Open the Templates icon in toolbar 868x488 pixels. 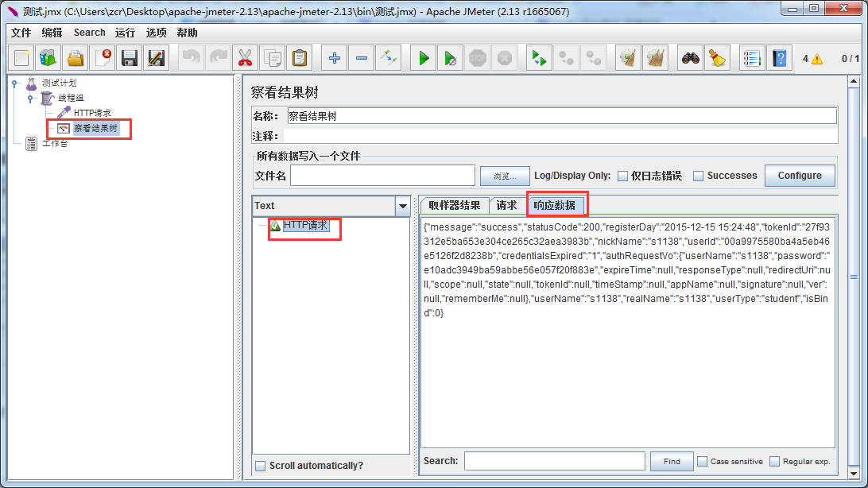[48, 58]
